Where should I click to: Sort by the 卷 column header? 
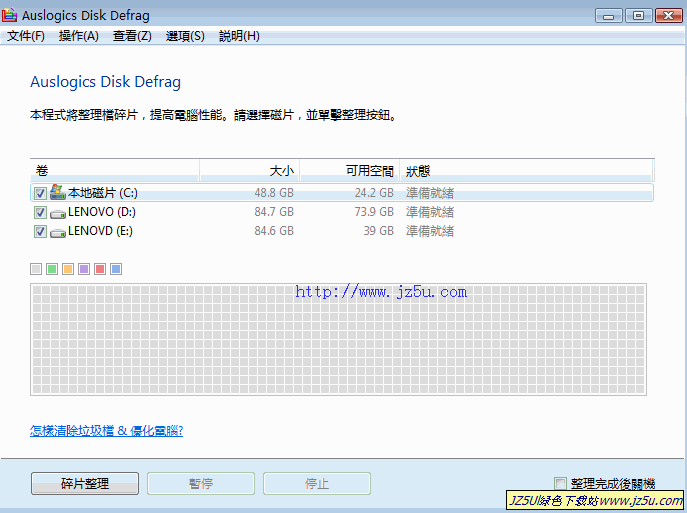click(115, 170)
